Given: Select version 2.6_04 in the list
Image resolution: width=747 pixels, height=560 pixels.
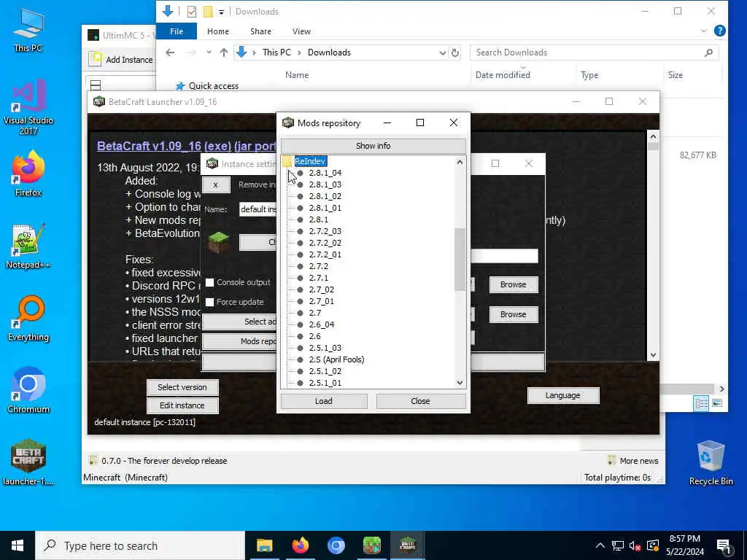Looking at the screenshot, I should 322,324.
